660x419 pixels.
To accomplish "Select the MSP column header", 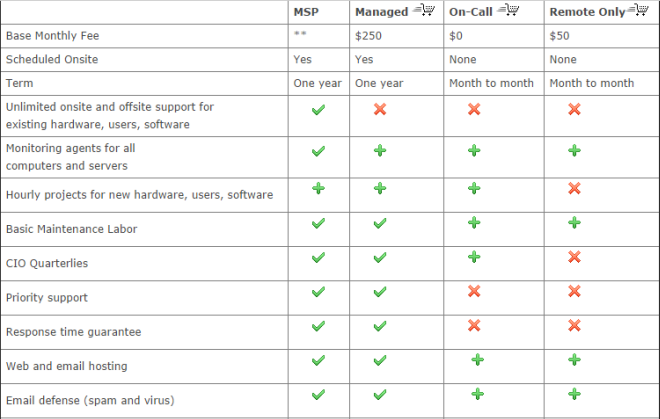I will 306,12.
